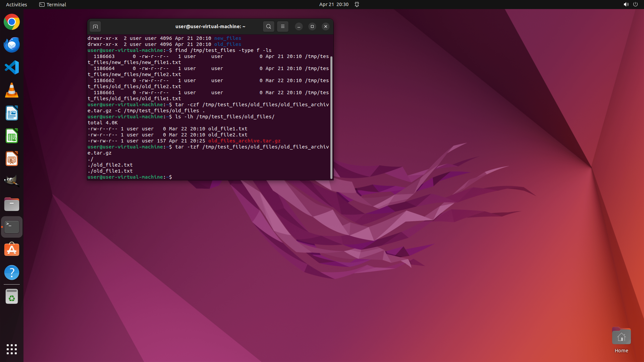This screenshot has width=644, height=362.
Task: Launch Visual Studio Code from the dock
Action: (x=12, y=67)
